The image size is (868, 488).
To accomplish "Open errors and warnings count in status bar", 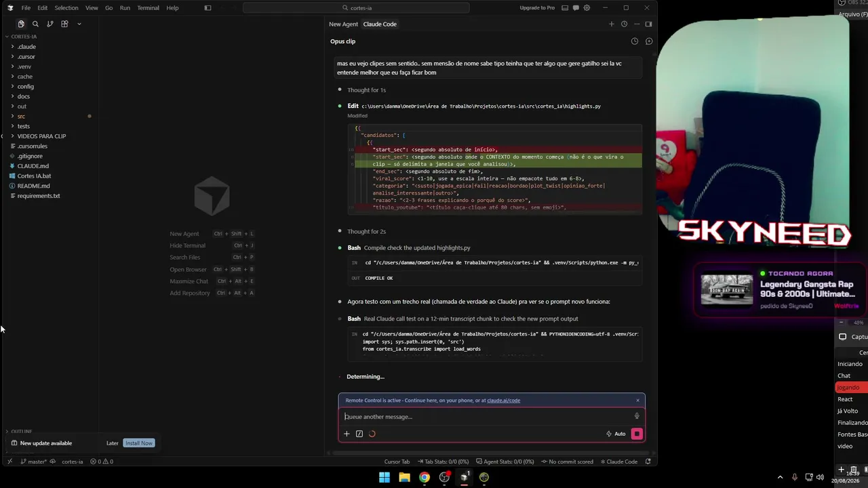I will point(102,462).
